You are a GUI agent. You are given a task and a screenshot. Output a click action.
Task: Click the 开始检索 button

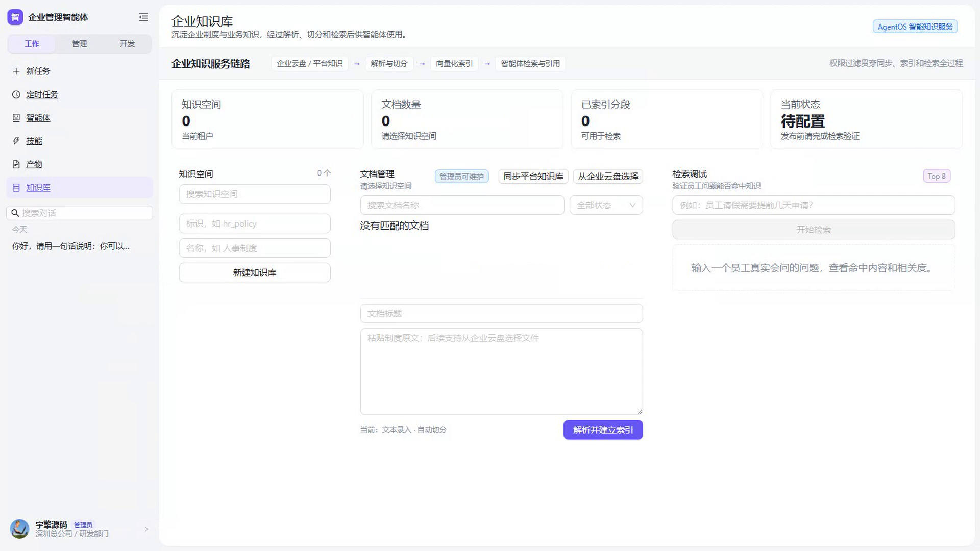point(814,230)
